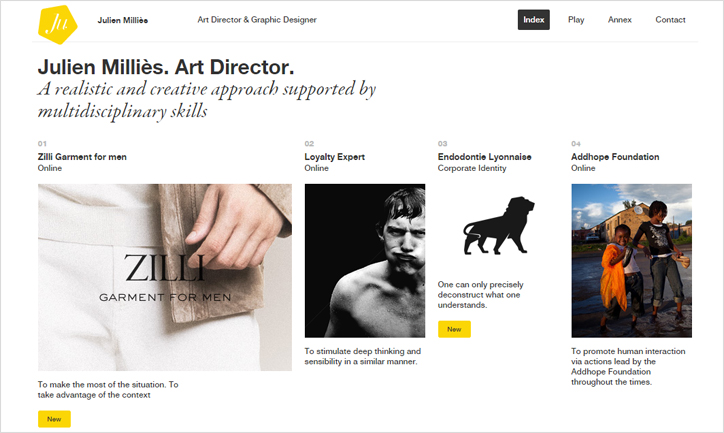Viewport: 724px width, 433px height.
Task: Click the Addhope Foundation children photo
Action: (631, 261)
